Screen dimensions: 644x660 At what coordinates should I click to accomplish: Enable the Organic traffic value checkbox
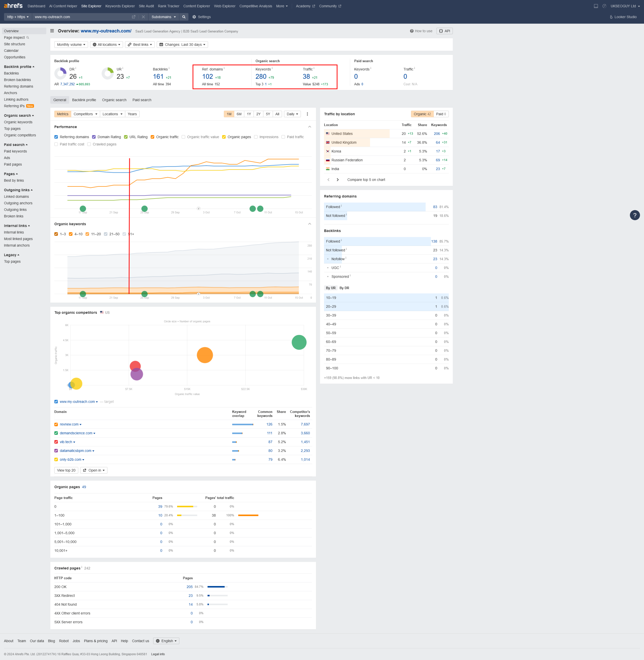click(183, 137)
